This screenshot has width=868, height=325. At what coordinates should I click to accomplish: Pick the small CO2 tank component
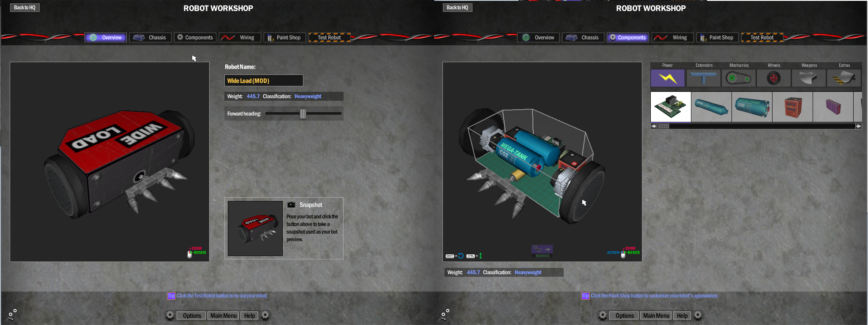711,107
